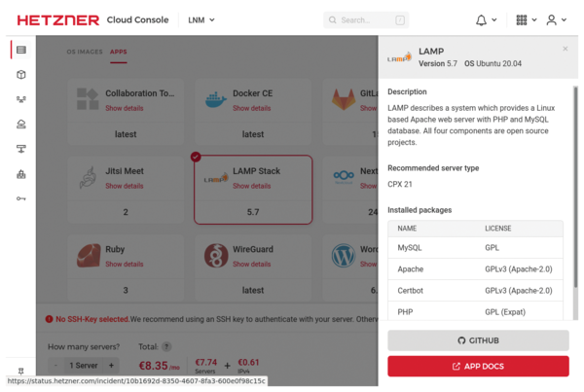Click the CPX 21 server type text
Image resolution: width=584 pixels, height=392 pixels.
(x=400, y=184)
